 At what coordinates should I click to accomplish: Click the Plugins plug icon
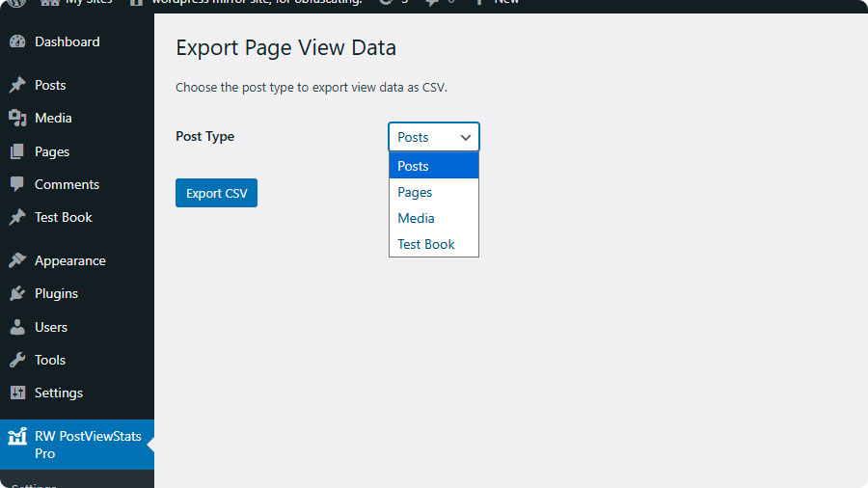click(17, 293)
